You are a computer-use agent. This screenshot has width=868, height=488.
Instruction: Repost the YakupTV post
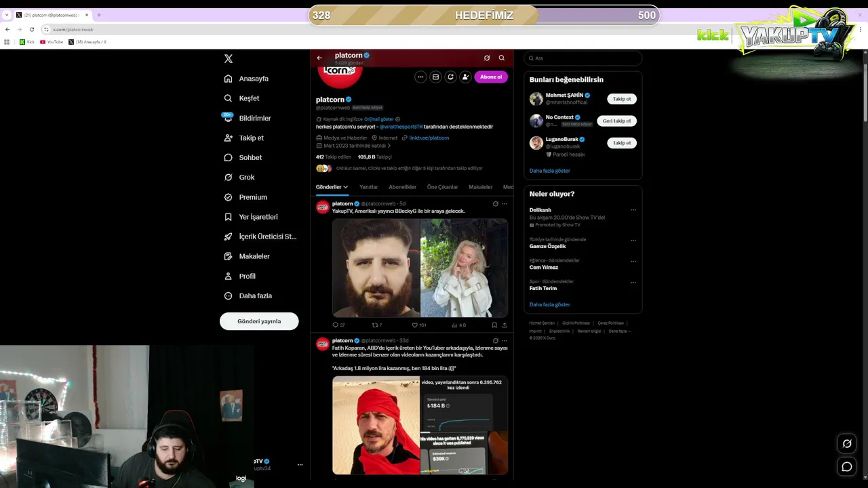(x=377, y=325)
